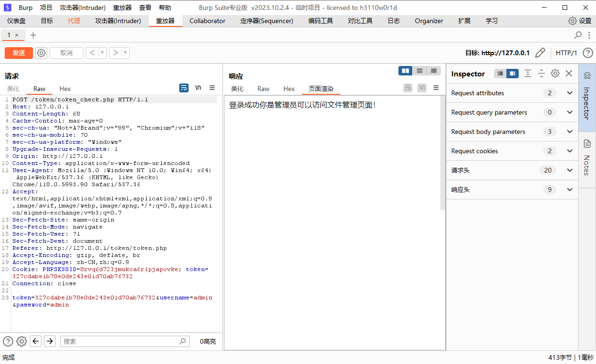Open search settings gear at bottom
The width and height of the screenshot is (596, 364).
(22, 341)
